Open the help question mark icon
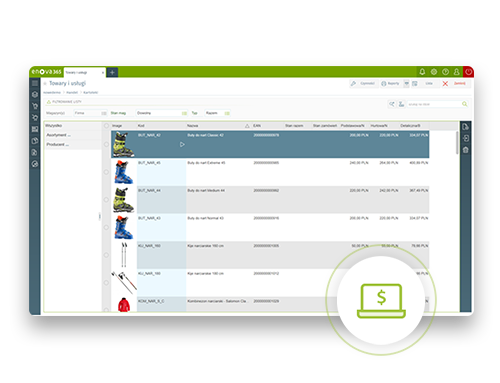The width and height of the screenshot is (500, 383). 445,72
